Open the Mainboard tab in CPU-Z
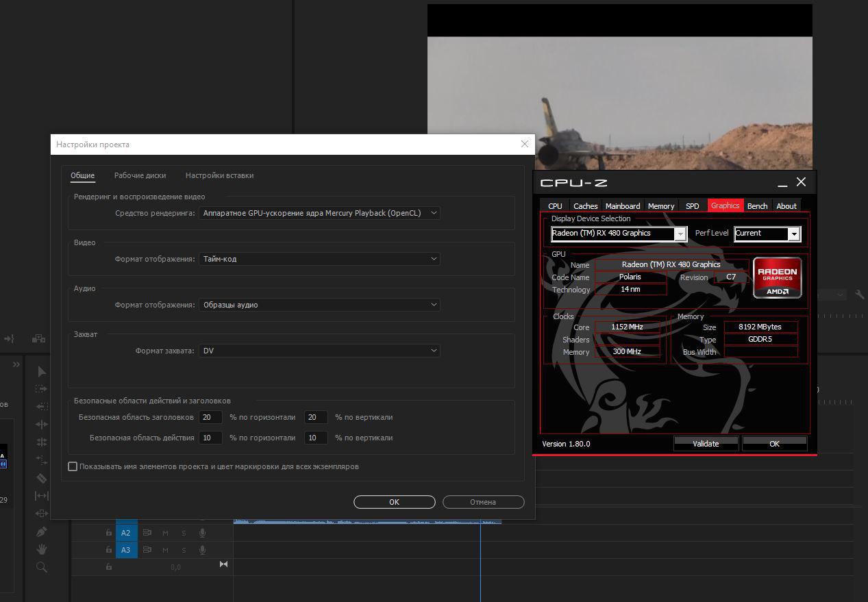868x602 pixels. pos(622,206)
